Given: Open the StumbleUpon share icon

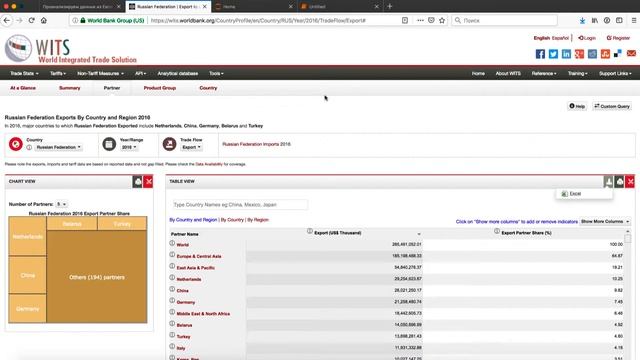Looking at the screenshot, I should 605,54.
